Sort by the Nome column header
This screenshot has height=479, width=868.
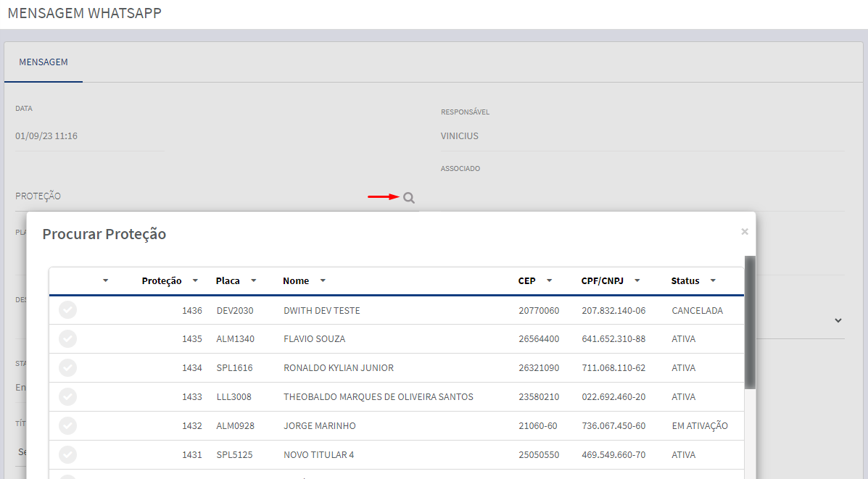[296, 280]
